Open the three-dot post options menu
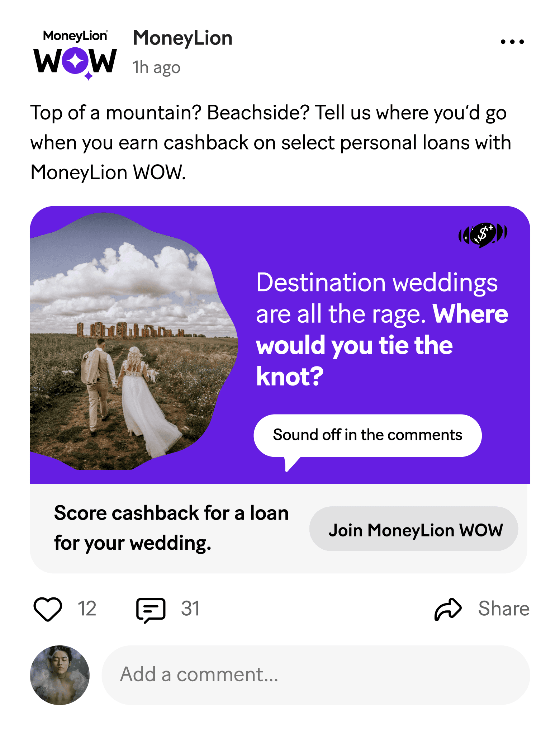The width and height of the screenshot is (560, 729). point(512,42)
